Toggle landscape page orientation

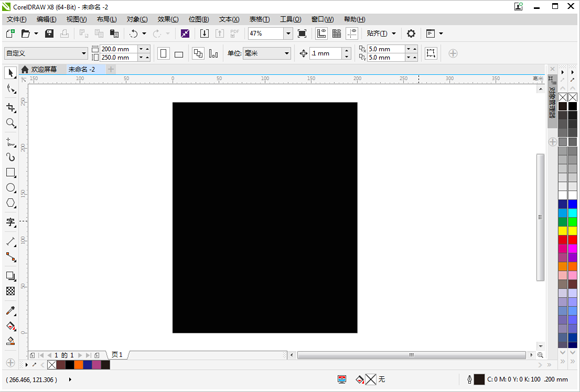point(179,54)
